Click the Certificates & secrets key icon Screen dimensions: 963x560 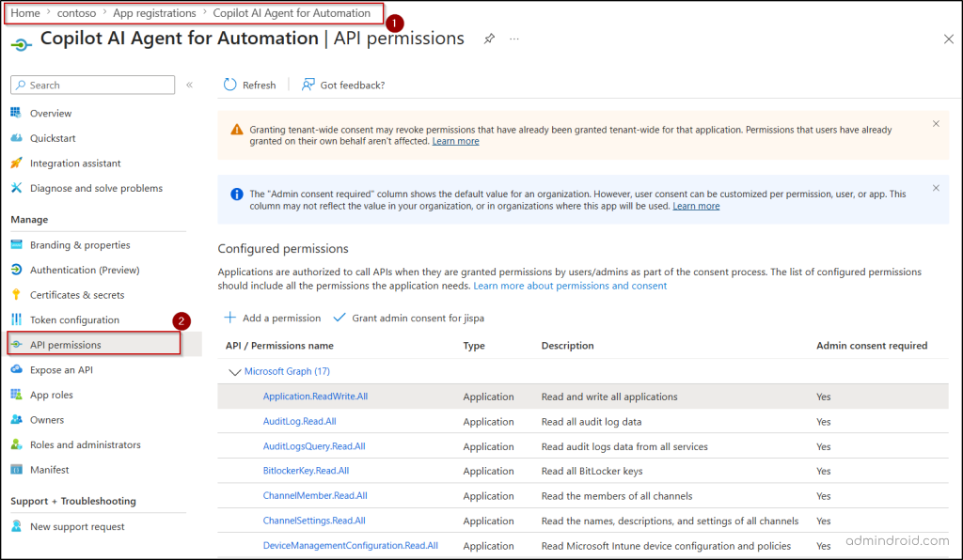point(16,294)
